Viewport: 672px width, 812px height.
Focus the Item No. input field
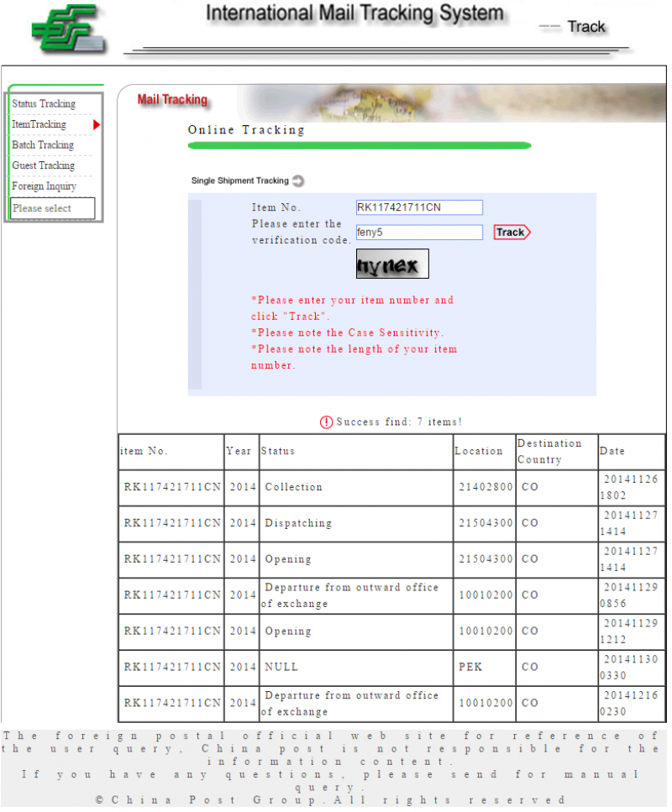419,207
